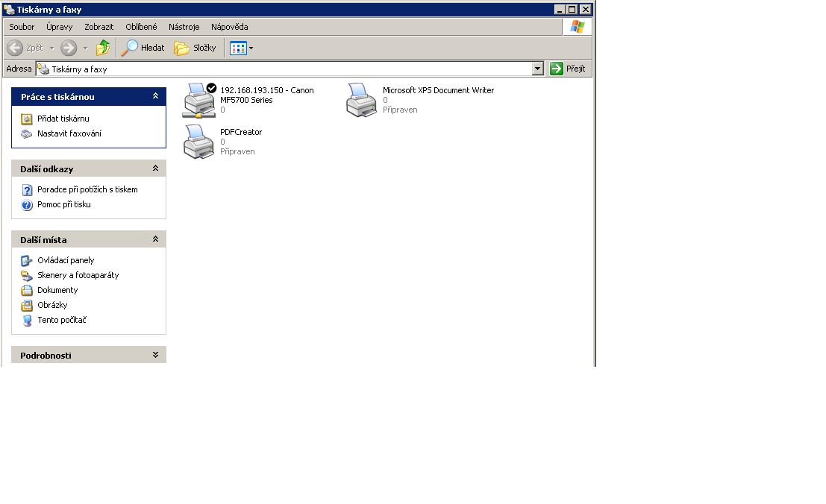Click the Pomoc při tisku help icon

[27, 205]
